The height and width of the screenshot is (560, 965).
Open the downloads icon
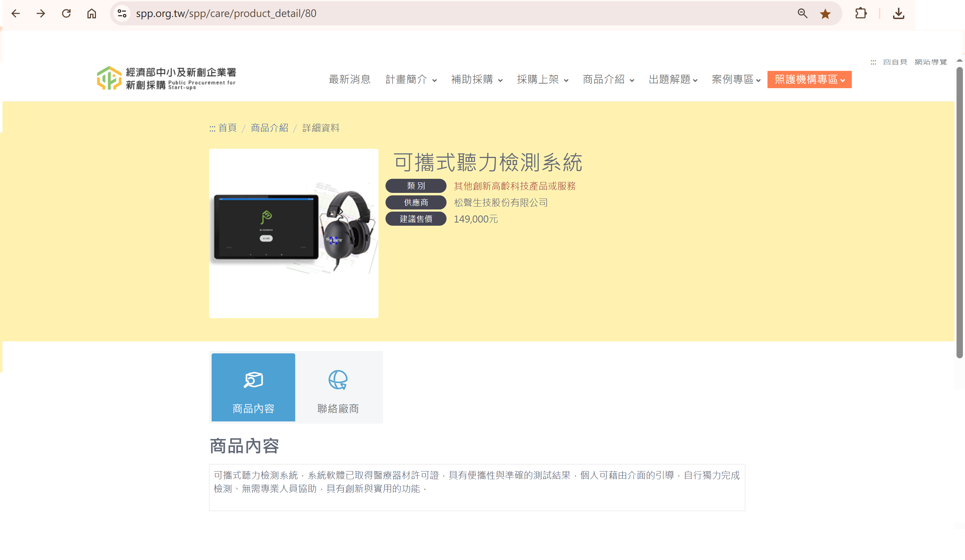coord(898,14)
